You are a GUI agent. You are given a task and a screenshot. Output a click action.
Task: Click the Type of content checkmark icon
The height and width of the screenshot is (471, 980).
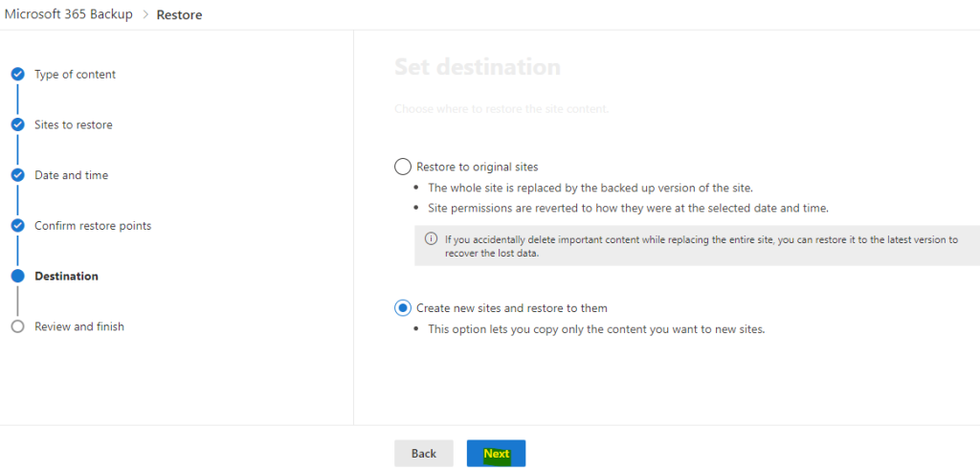[x=17, y=75]
